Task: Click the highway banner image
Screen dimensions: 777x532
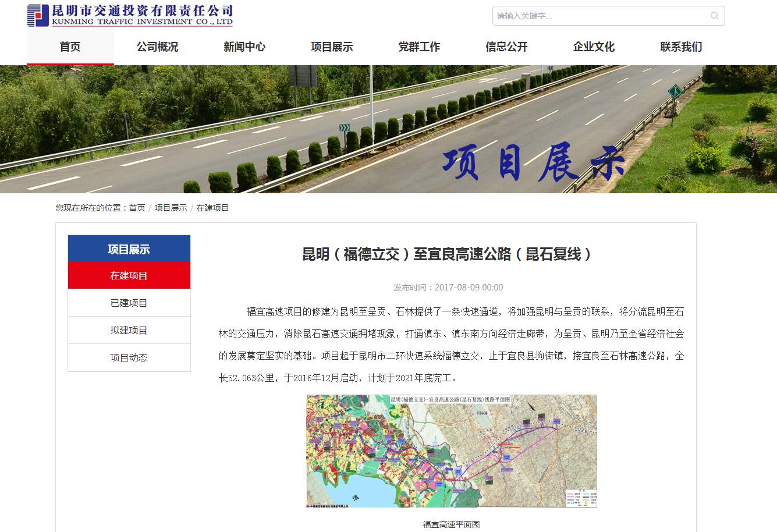Action: coord(388,129)
